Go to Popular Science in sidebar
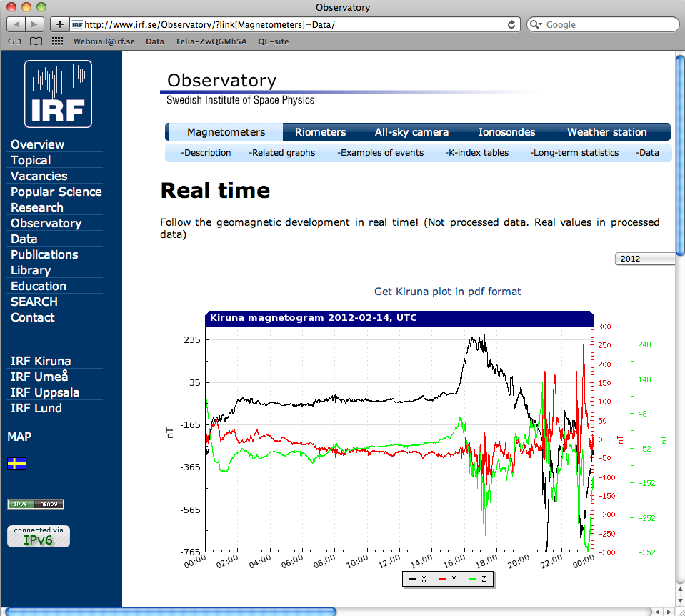Image resolution: width=685 pixels, height=616 pixels. (56, 192)
